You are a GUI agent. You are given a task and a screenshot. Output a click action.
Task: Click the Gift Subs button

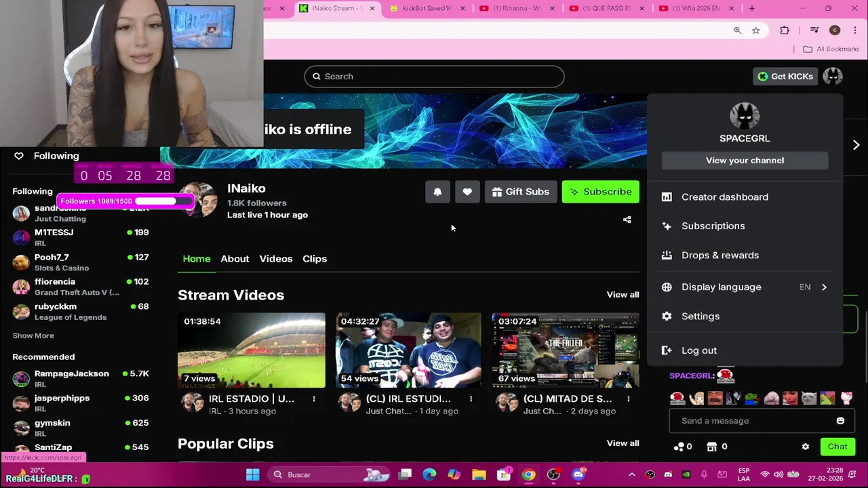pos(521,192)
